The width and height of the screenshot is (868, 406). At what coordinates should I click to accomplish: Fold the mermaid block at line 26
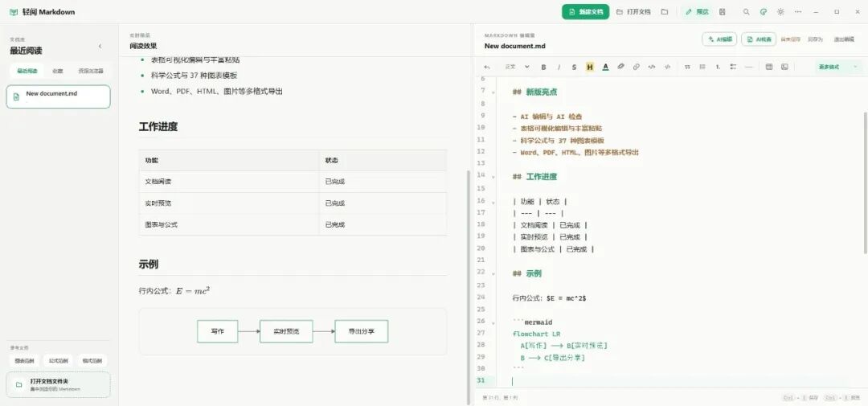[x=493, y=322]
